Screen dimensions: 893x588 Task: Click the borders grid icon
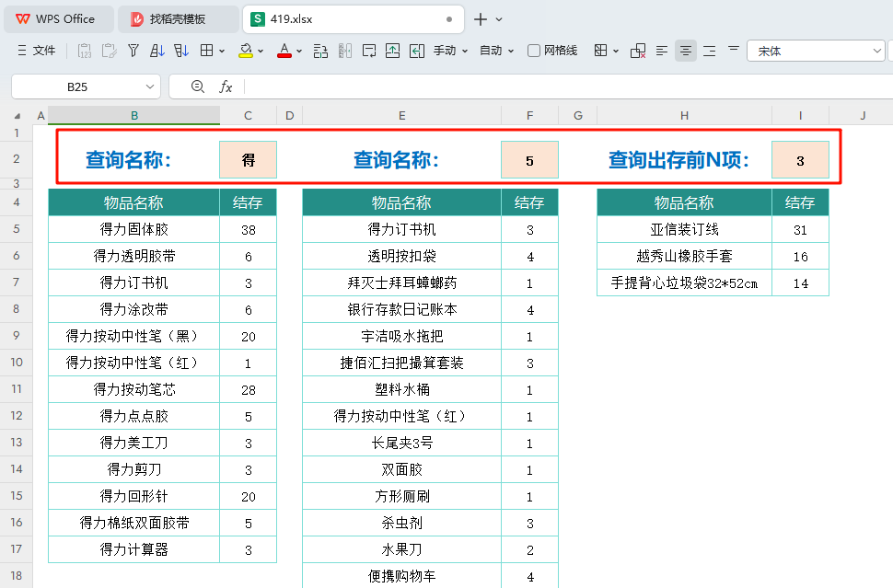pos(207,51)
